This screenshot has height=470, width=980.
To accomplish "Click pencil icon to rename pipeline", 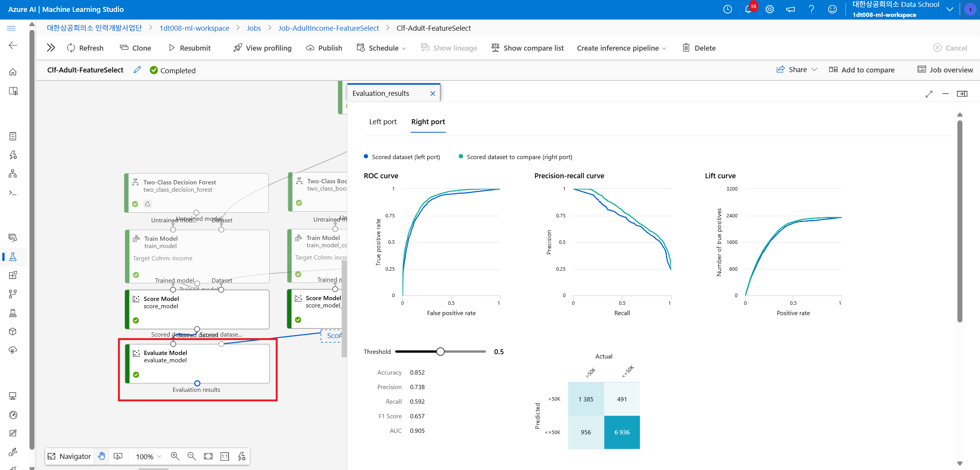I will [137, 70].
